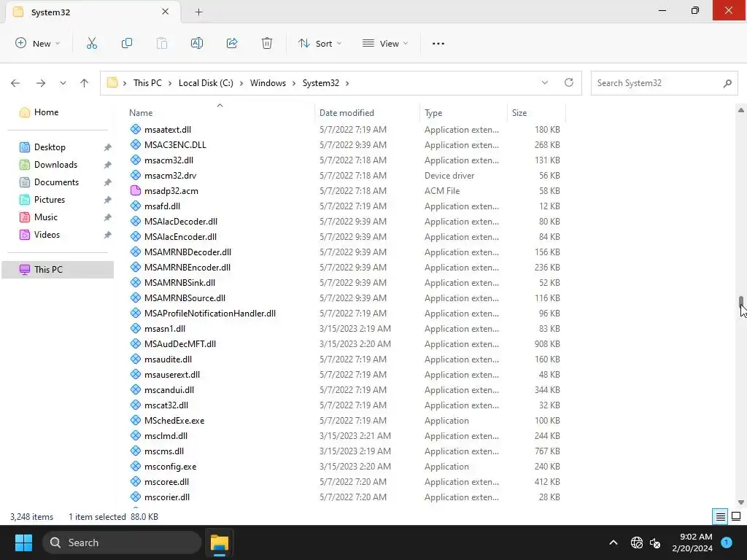The height and width of the screenshot is (560, 747).
Task: Click Local Disk (C:) breadcrumb
Action: pyautogui.click(x=206, y=83)
